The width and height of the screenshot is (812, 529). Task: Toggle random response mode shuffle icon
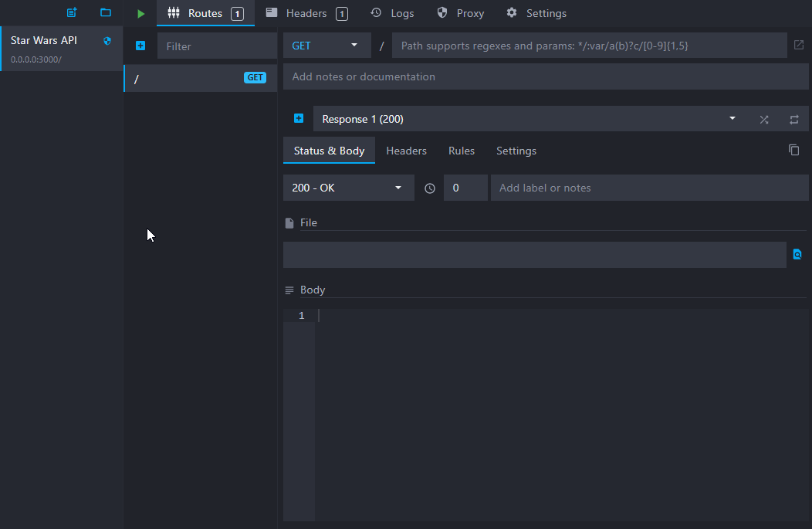point(764,119)
